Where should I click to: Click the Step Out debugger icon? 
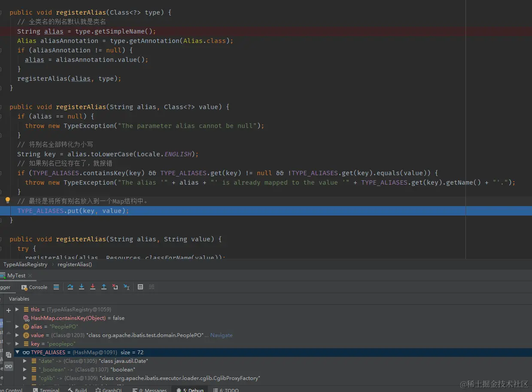click(104, 287)
